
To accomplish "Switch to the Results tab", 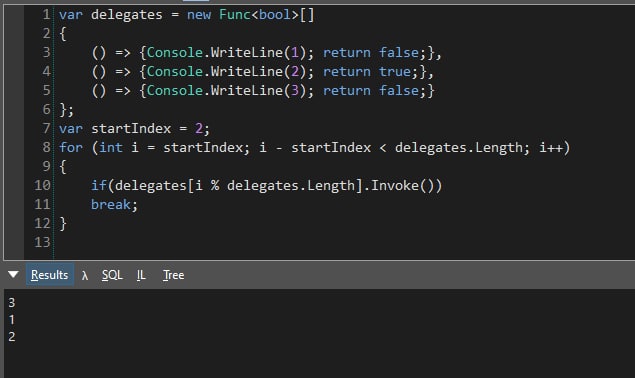I will 49,275.
